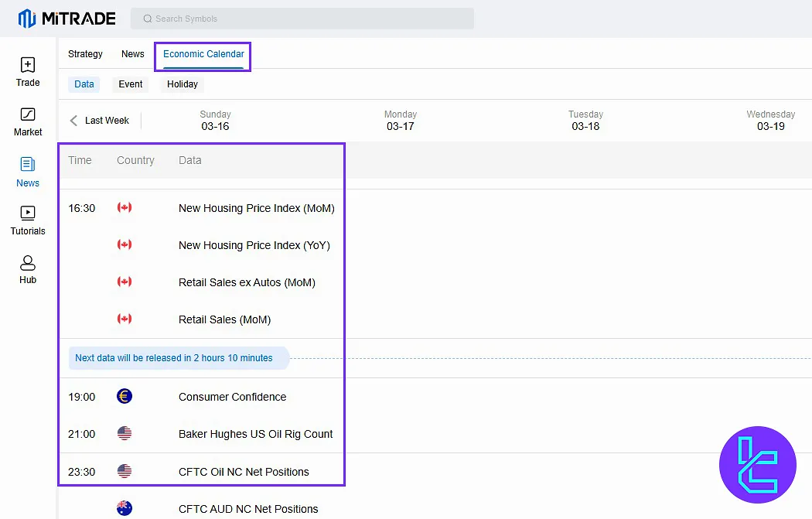Open Baker Hughes US Oil Rig Count

coord(255,434)
